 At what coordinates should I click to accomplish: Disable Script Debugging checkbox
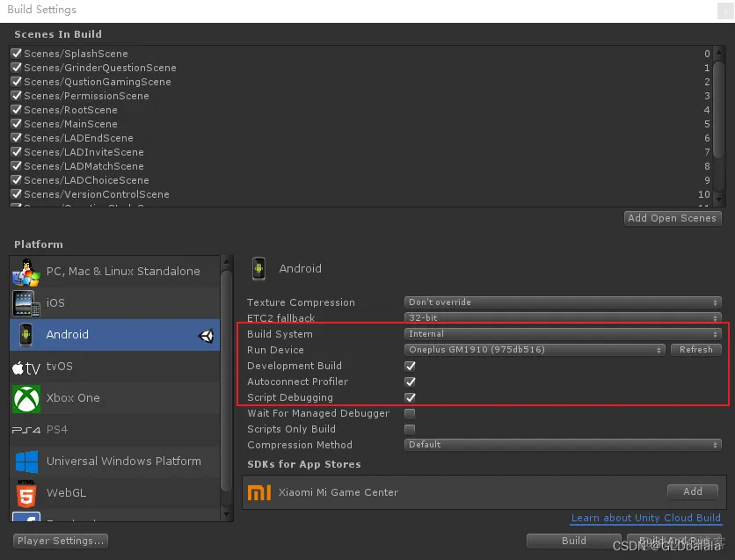411,398
